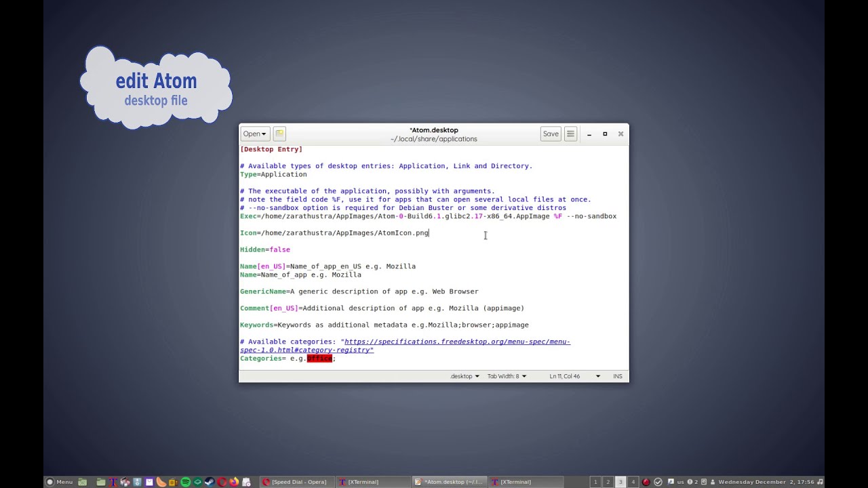The width and height of the screenshot is (868, 488).
Task: Follow the freedesktop menu-spec link
Action: [405, 346]
